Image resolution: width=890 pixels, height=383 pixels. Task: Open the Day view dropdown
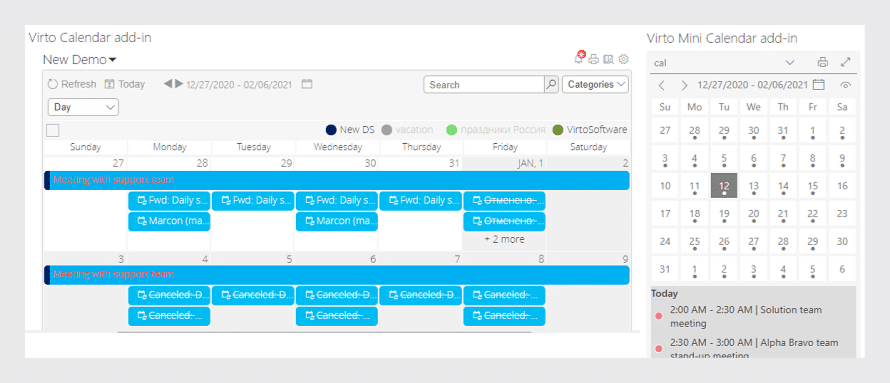coord(83,107)
